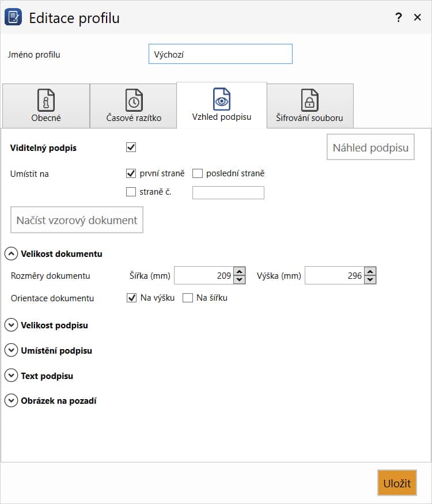
Task: Select the Vzhled podpisu eye icon
Action: [x=222, y=99]
